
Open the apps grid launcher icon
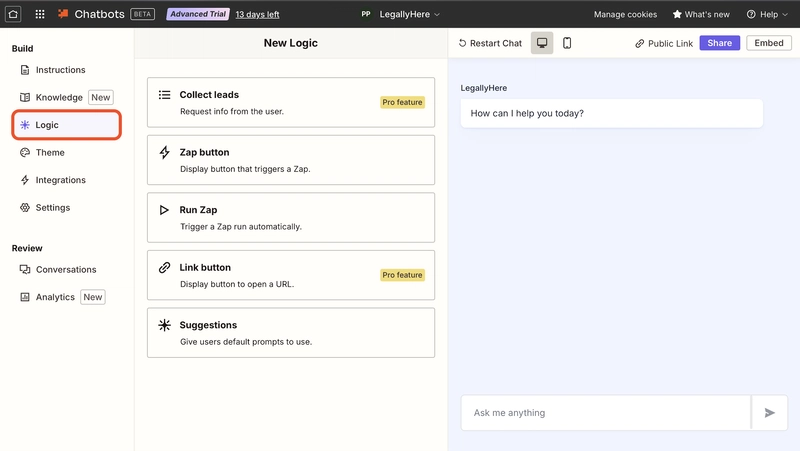point(40,14)
